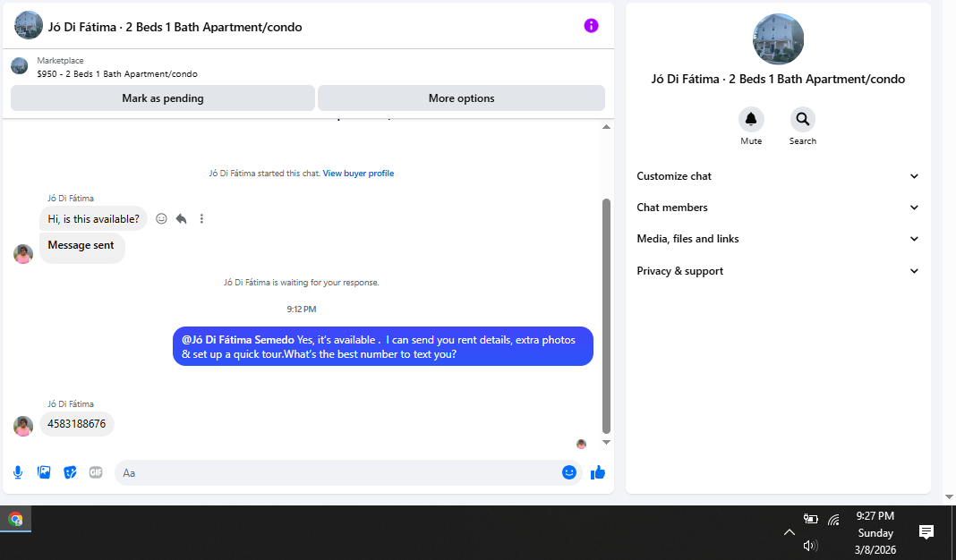Viewport: 956px width, 560px height.
Task: Click Jó Di Fátima avatar beside phone number
Action: [23, 426]
